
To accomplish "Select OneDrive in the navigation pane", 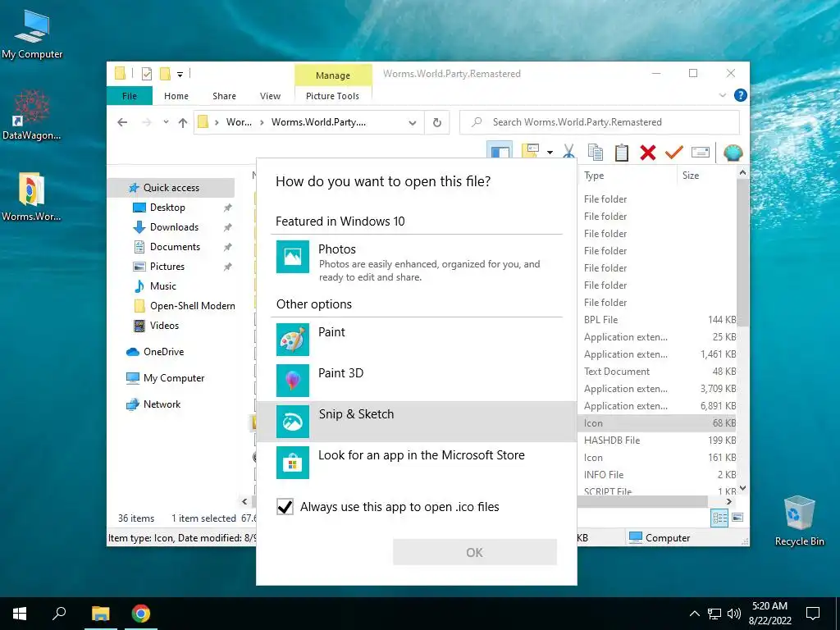I will [163, 352].
